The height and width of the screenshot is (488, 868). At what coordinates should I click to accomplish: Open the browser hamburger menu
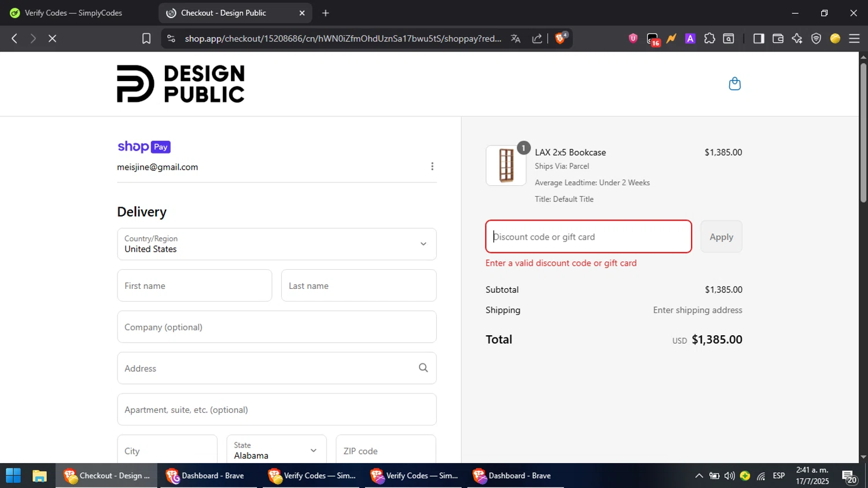[x=854, y=38]
